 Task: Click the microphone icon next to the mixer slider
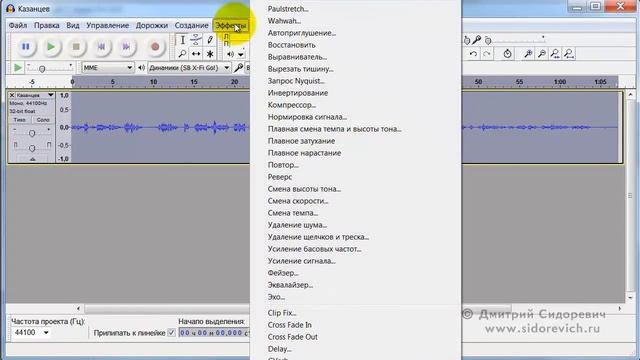[x=476, y=40]
